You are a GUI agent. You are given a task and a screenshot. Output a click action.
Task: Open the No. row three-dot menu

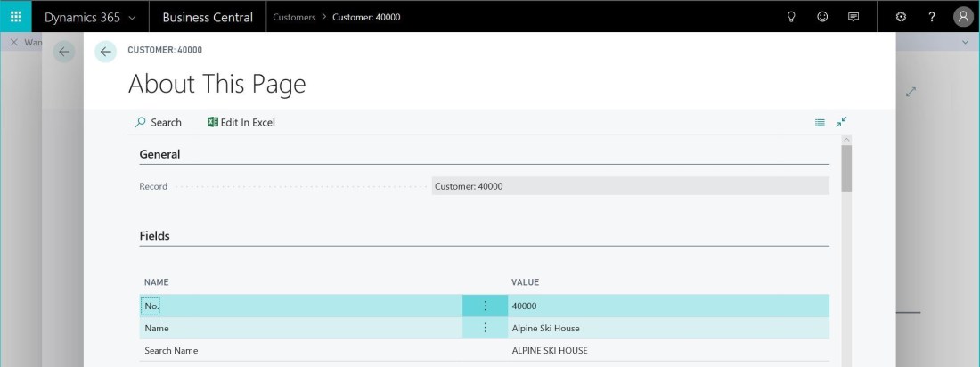(485, 306)
